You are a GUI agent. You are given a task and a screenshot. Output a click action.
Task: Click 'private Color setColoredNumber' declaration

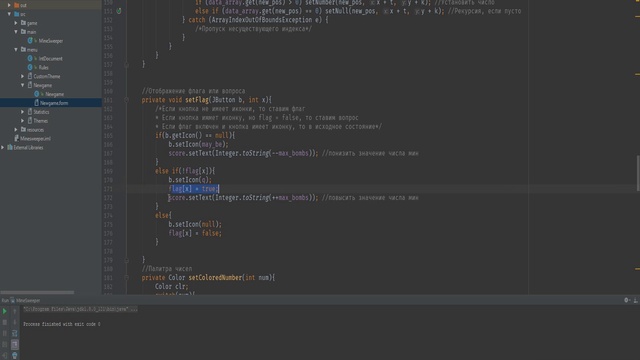point(208,278)
